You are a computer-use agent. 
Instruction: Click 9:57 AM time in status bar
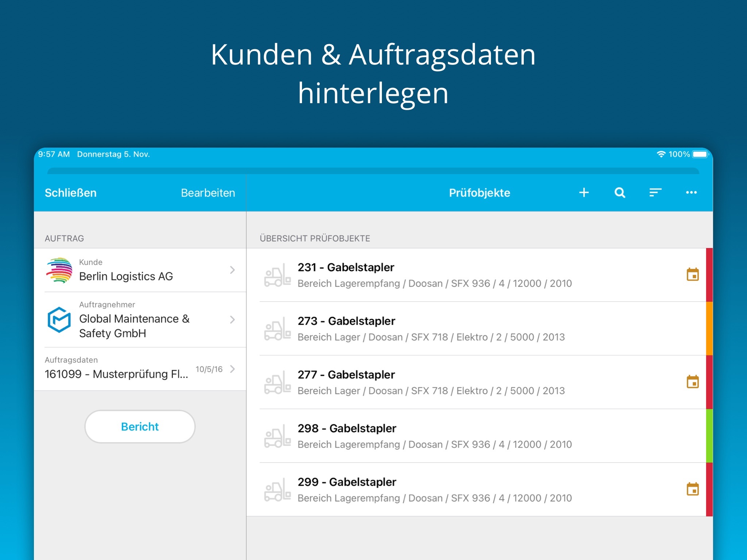[x=54, y=154]
